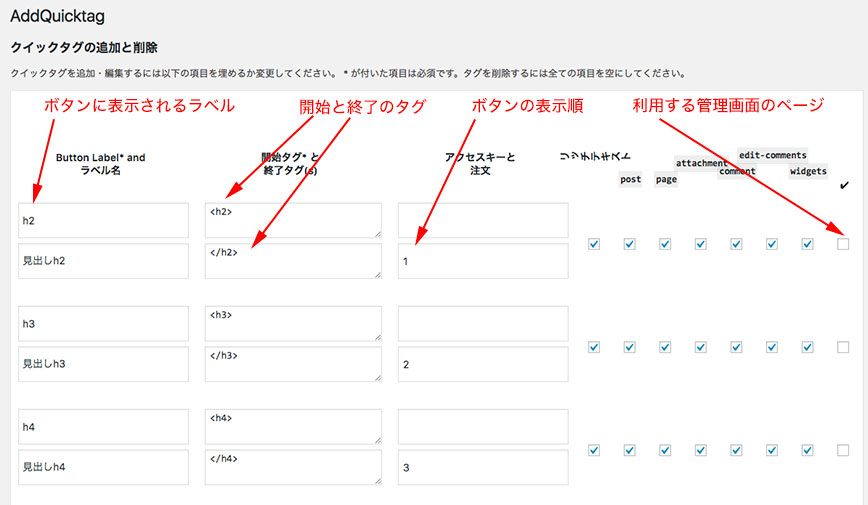This screenshot has width=868, height=505.
Task: Uncheck the edit-comments checkbox in the h2 row
Action: pos(772,244)
